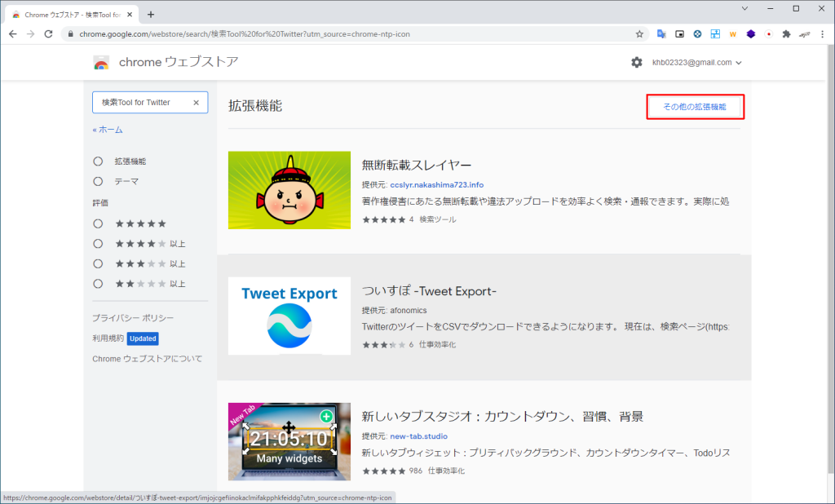Open 新しいタブスタジオ extension title

(502, 417)
